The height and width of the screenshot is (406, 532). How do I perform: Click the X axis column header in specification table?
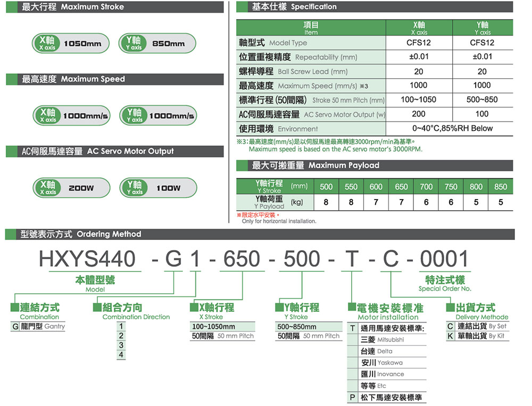click(x=419, y=28)
